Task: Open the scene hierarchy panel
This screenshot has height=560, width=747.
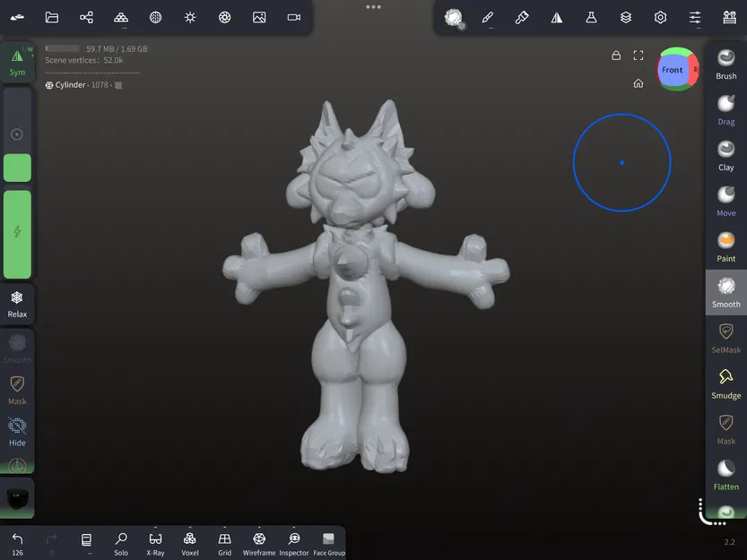Action: 86,17
